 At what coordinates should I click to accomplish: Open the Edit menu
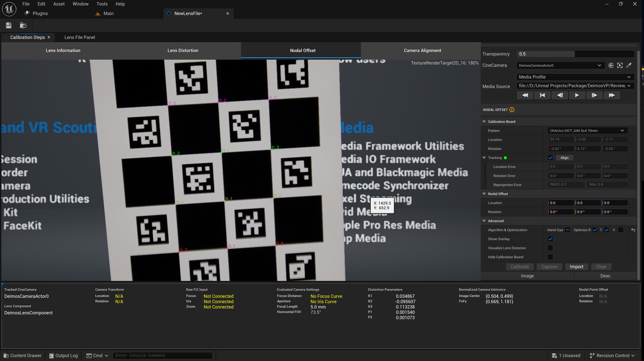point(41,4)
